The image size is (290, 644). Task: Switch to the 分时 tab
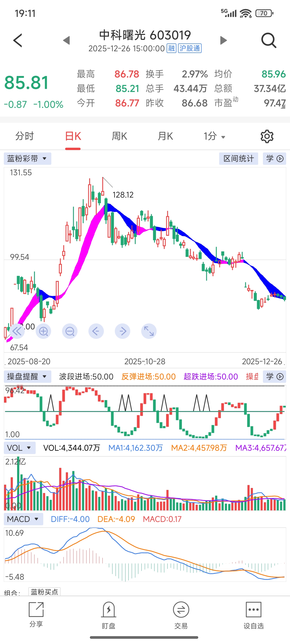pyautogui.click(x=24, y=137)
